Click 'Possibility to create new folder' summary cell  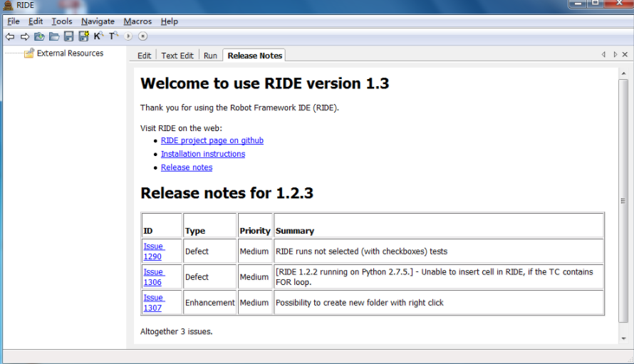click(x=439, y=303)
